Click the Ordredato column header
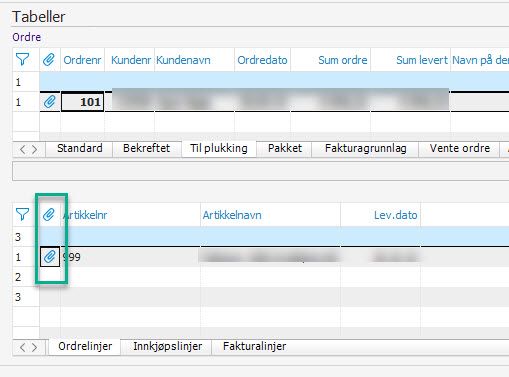Screen dimensions: 509x377 (262, 60)
